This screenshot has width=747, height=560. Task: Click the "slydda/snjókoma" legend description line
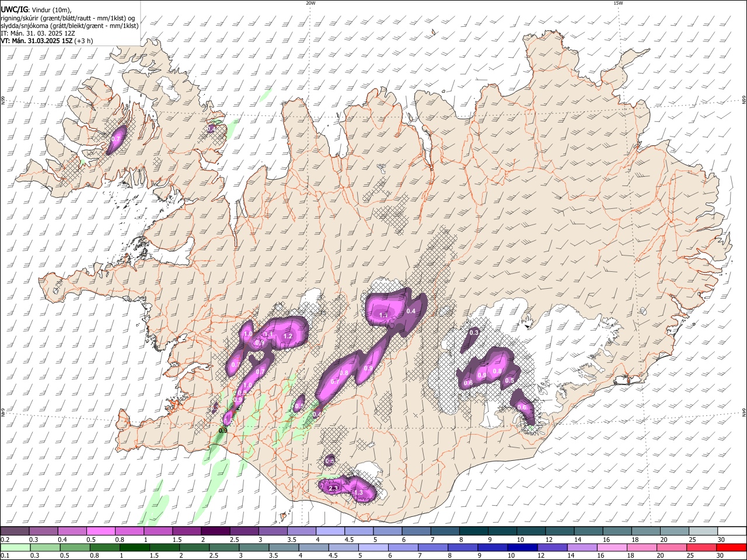(x=69, y=26)
